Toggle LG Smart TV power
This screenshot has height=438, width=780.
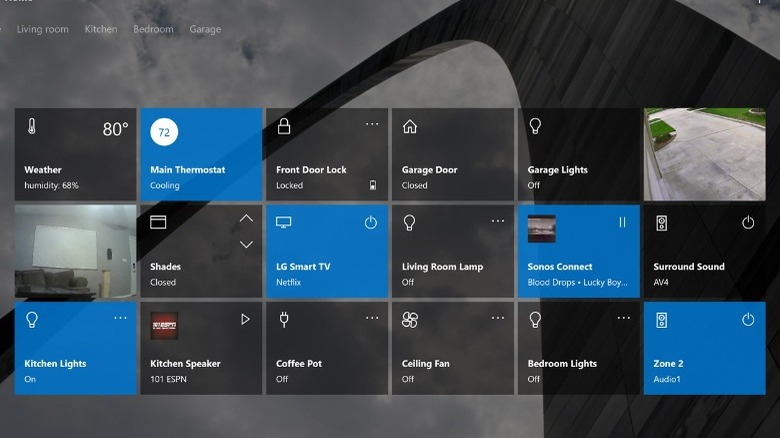371,222
